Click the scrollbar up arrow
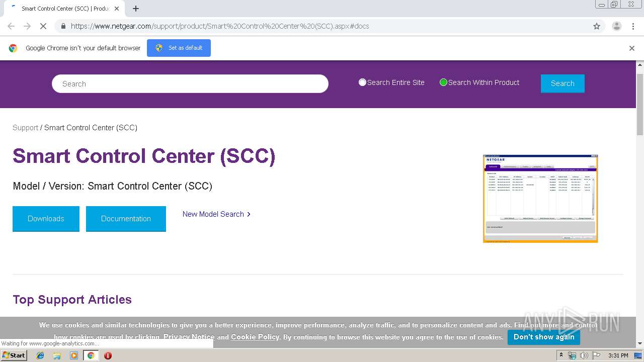This screenshot has height=362, width=644. click(x=640, y=65)
